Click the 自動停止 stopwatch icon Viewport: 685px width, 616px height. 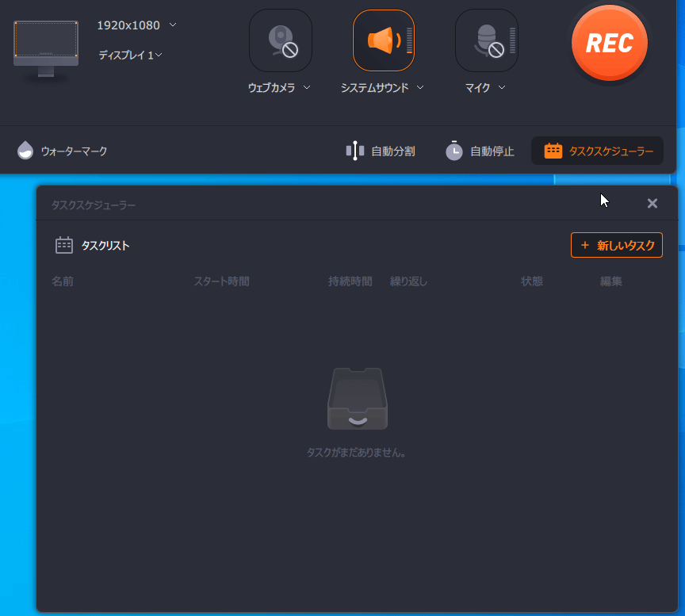point(453,151)
